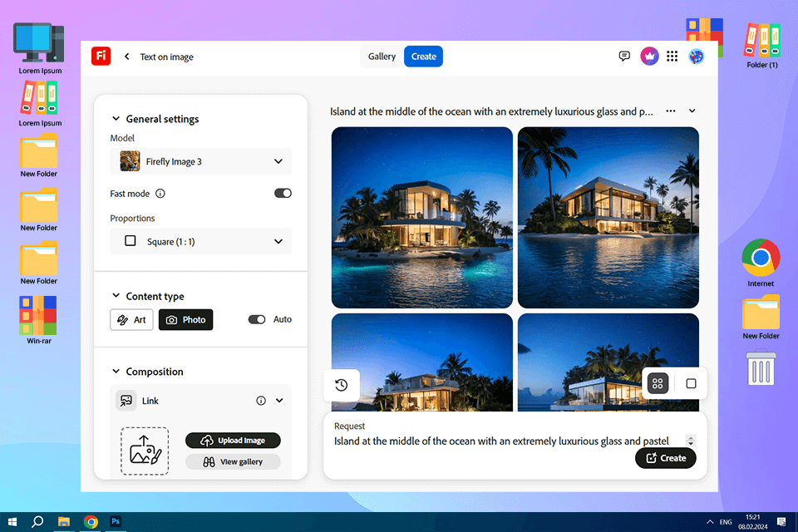Switch to the Gallery tab
Image resolution: width=798 pixels, height=532 pixels.
point(382,57)
